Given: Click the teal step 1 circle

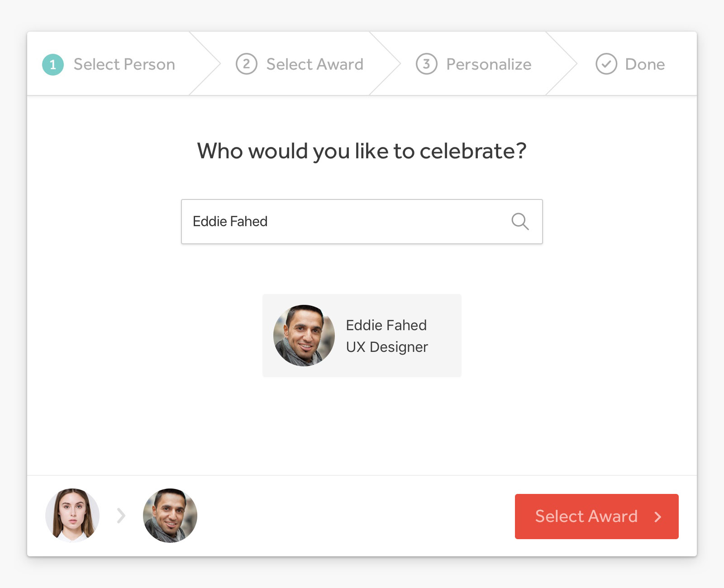Looking at the screenshot, I should (x=53, y=64).
